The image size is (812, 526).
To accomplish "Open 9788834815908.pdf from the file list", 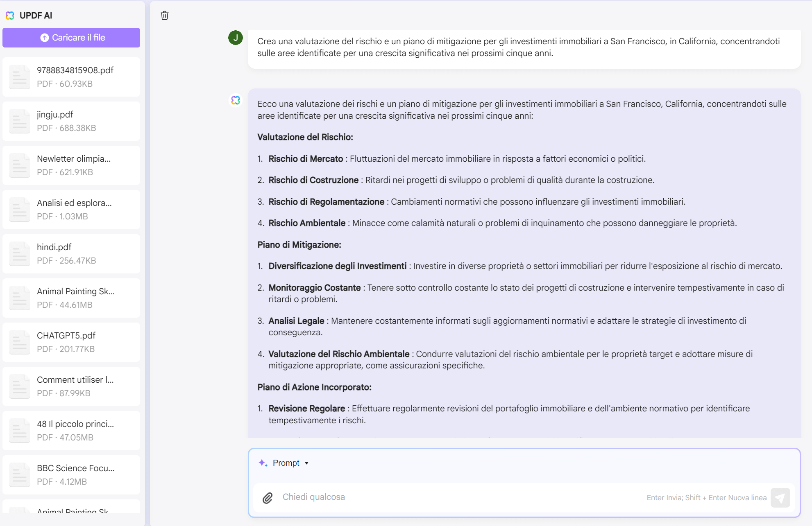I will tap(71, 77).
